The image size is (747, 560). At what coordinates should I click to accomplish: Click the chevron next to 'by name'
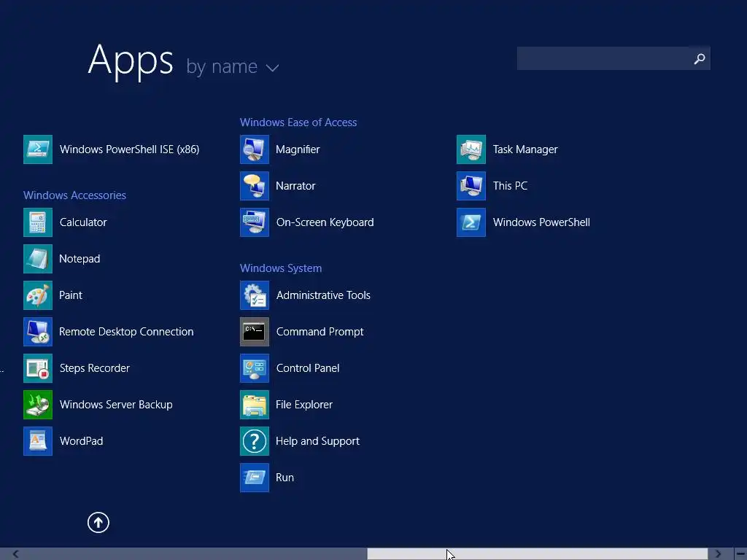[x=272, y=68]
